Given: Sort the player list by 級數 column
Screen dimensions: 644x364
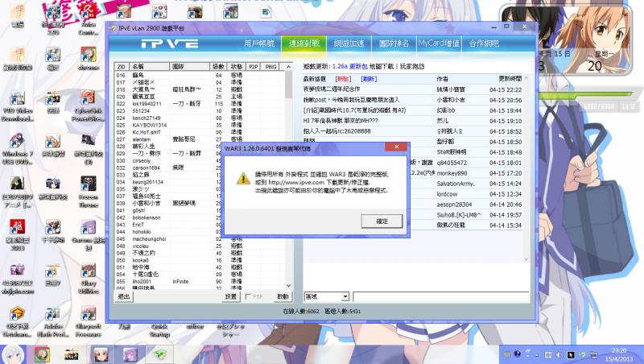Looking at the screenshot, I should 218,67.
